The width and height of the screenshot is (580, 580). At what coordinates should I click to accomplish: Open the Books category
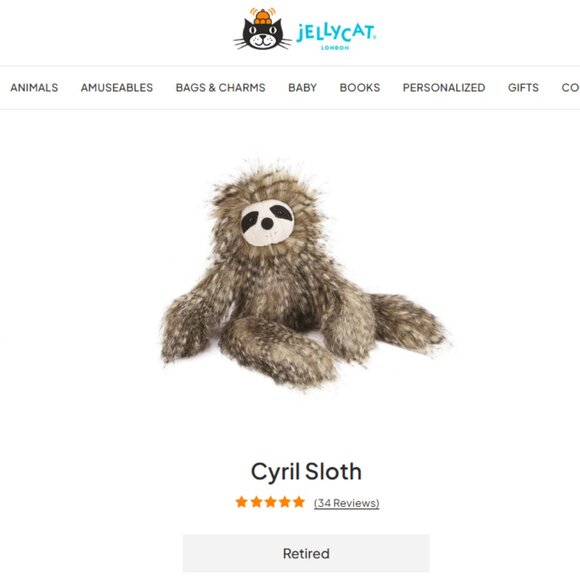click(360, 88)
